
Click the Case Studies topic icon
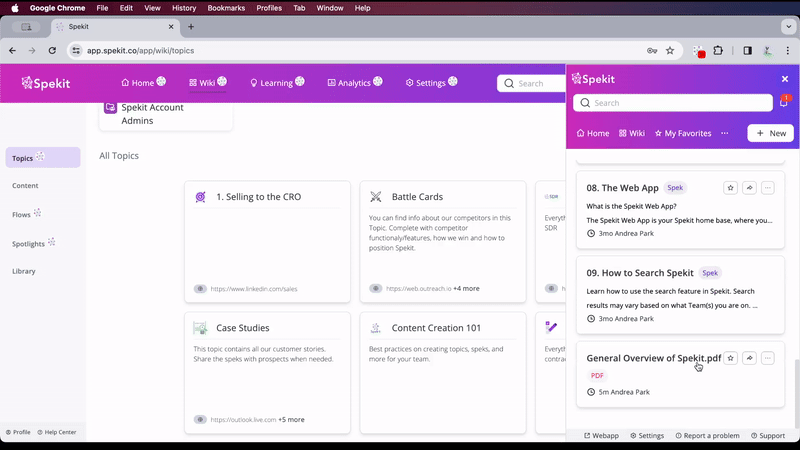point(200,328)
